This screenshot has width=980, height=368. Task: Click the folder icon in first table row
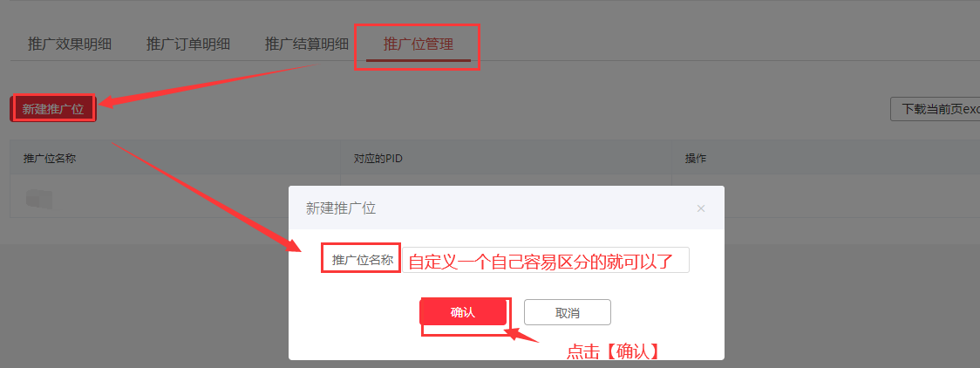coord(38,200)
